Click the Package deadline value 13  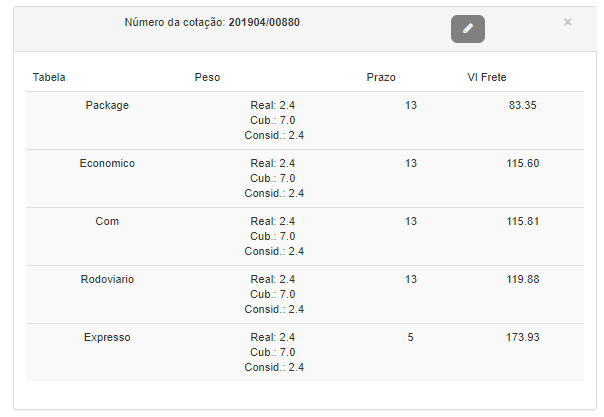(x=411, y=105)
